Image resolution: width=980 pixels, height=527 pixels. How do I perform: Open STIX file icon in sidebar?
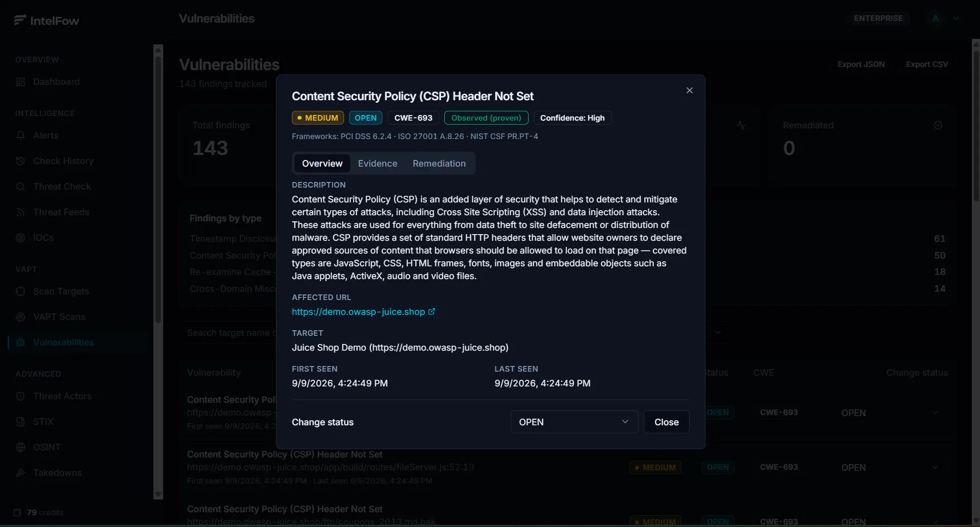point(20,422)
